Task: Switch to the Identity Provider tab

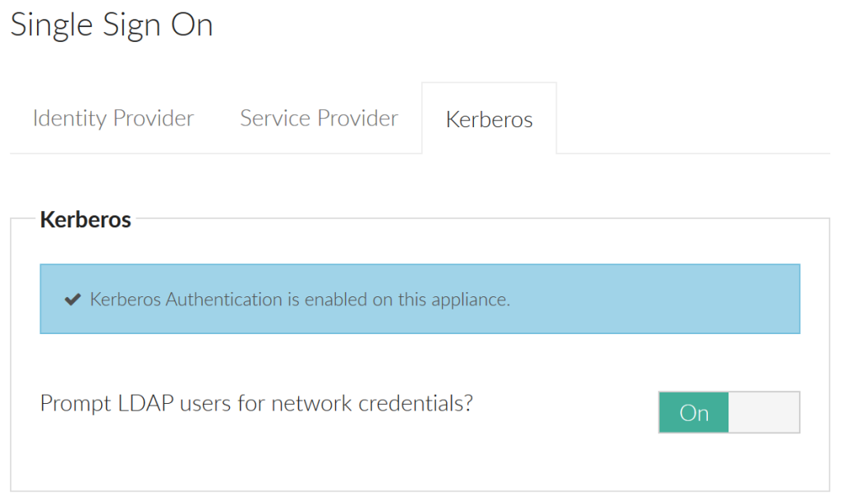Action: pyautogui.click(x=113, y=118)
